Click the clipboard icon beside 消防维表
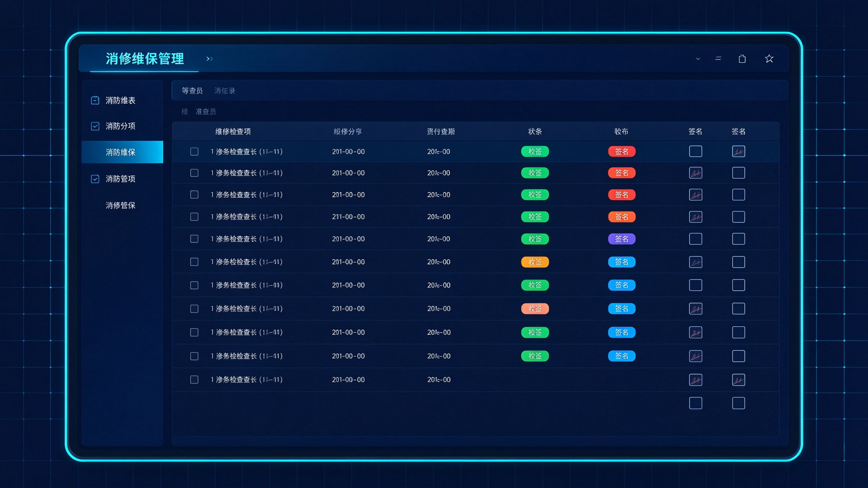The image size is (868, 488). click(x=95, y=100)
